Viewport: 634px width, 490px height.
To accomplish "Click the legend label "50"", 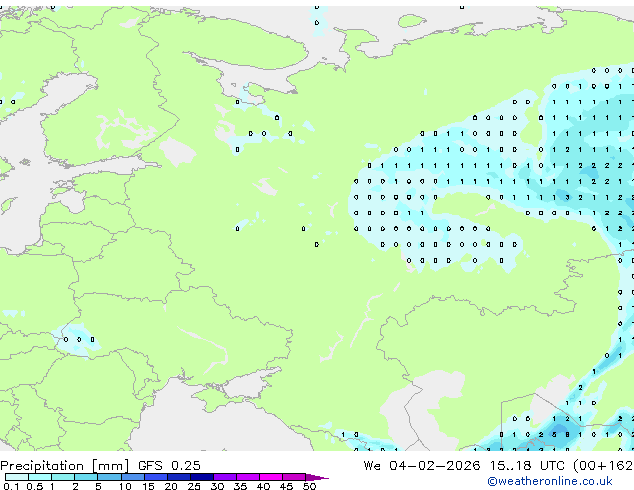I will pos(309,486).
